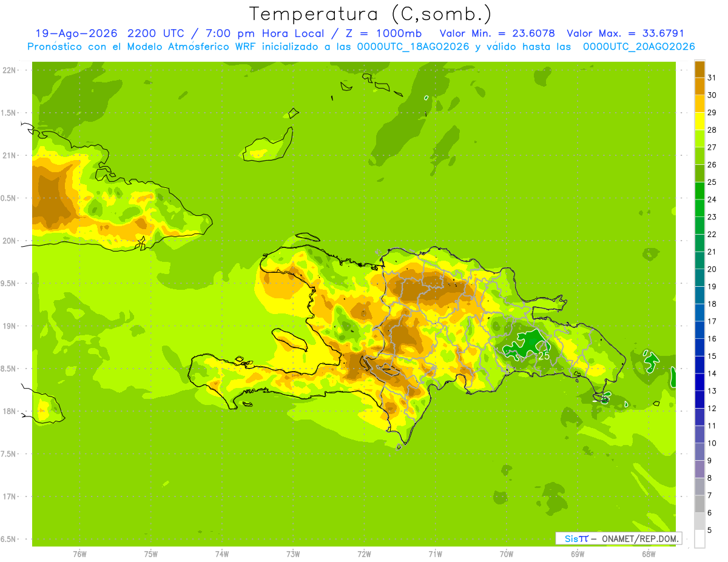
Task: Click the '73W' longitude label
Action: [293, 554]
